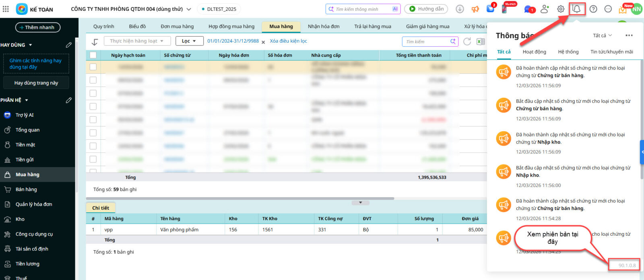
Task: Open the settings gear icon
Action: click(561, 9)
